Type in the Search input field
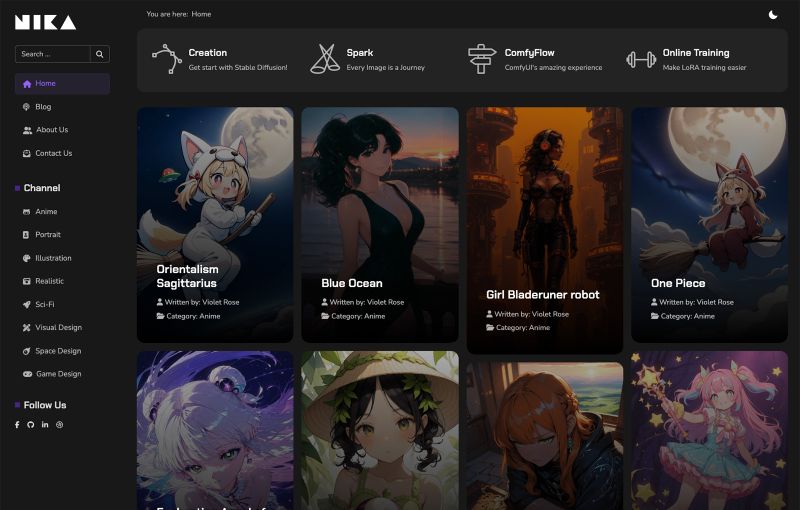The width and height of the screenshot is (800, 510). click(53, 54)
